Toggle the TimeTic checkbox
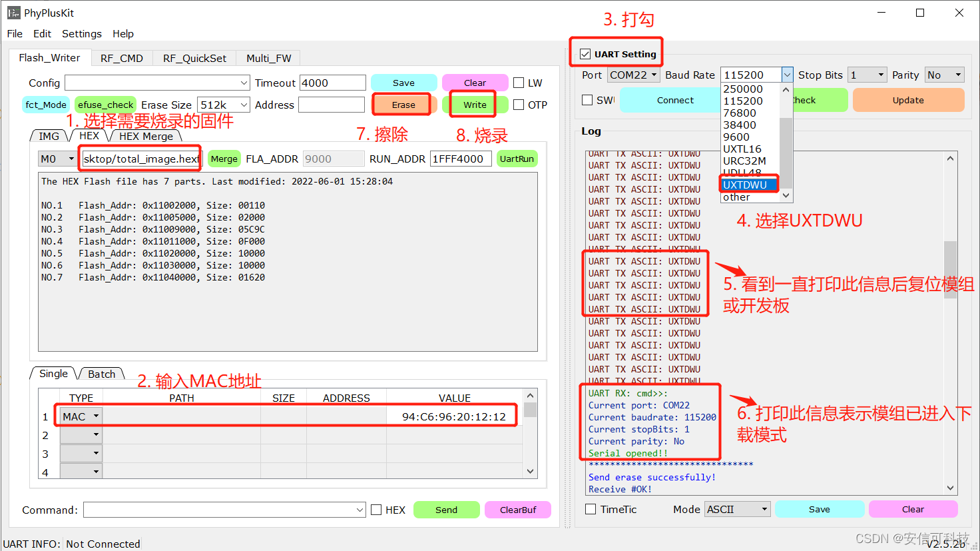 (x=591, y=509)
